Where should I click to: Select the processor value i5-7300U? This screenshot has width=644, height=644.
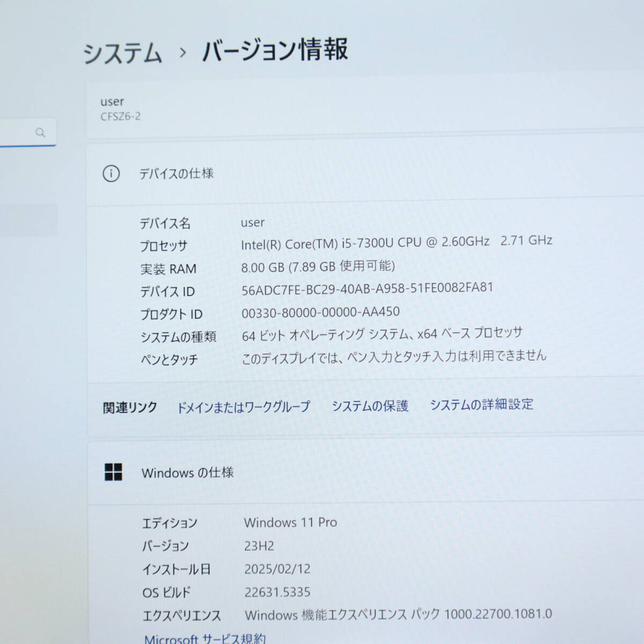[x=397, y=242]
